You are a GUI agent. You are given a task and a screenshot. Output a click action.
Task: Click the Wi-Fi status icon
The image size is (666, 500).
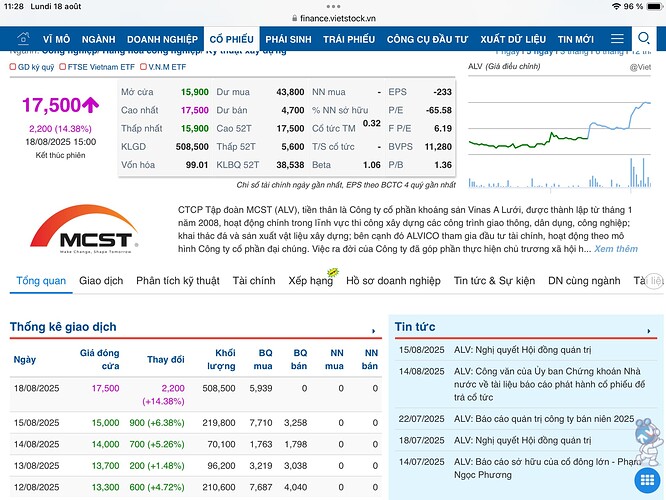click(x=616, y=6)
